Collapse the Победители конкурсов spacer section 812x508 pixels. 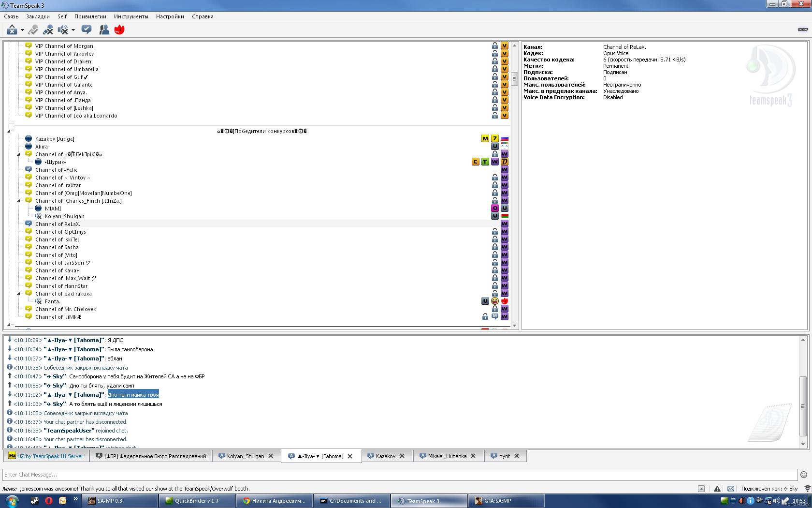[9, 131]
